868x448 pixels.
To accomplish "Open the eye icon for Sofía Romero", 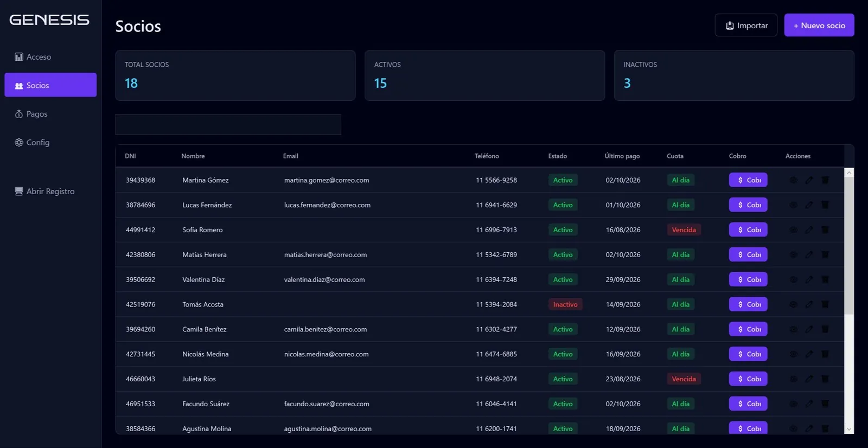I will pyautogui.click(x=793, y=230).
